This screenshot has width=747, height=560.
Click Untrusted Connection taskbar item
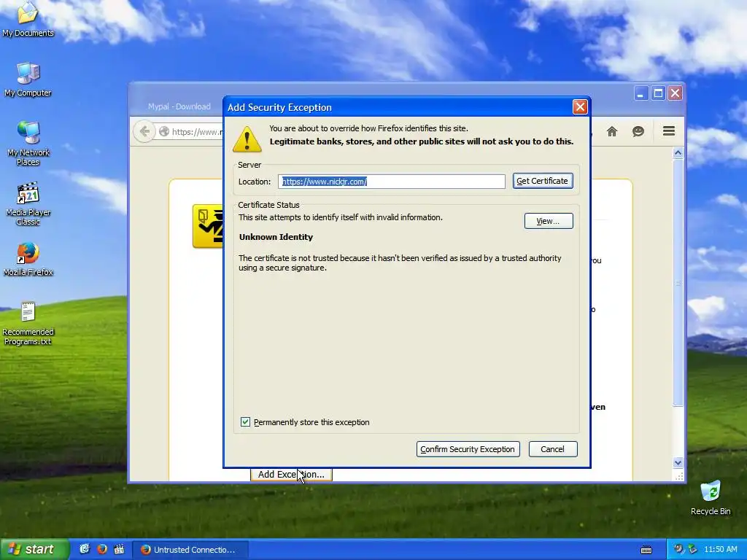click(x=190, y=550)
